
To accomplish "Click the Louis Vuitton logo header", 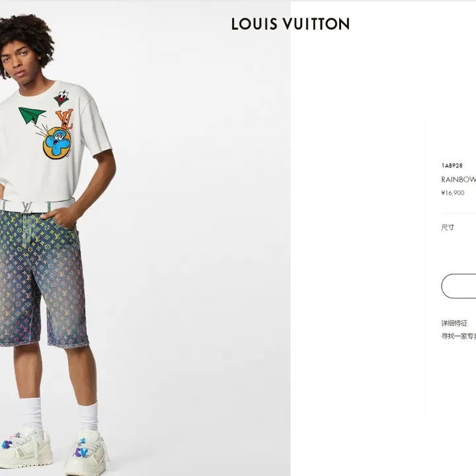I will tap(290, 24).
